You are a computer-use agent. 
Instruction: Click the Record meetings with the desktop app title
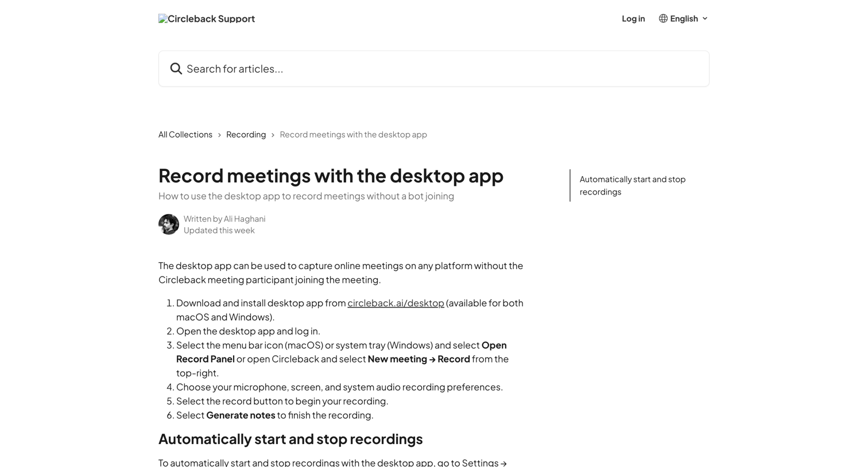(x=331, y=176)
